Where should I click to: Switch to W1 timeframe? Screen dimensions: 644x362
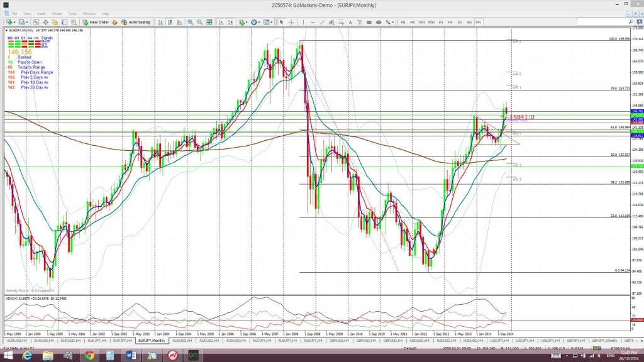pyautogui.click(x=469, y=22)
